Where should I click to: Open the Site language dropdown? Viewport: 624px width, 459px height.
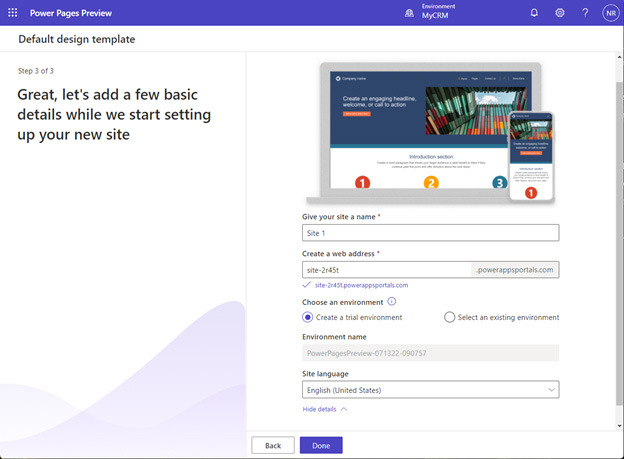[x=431, y=390]
